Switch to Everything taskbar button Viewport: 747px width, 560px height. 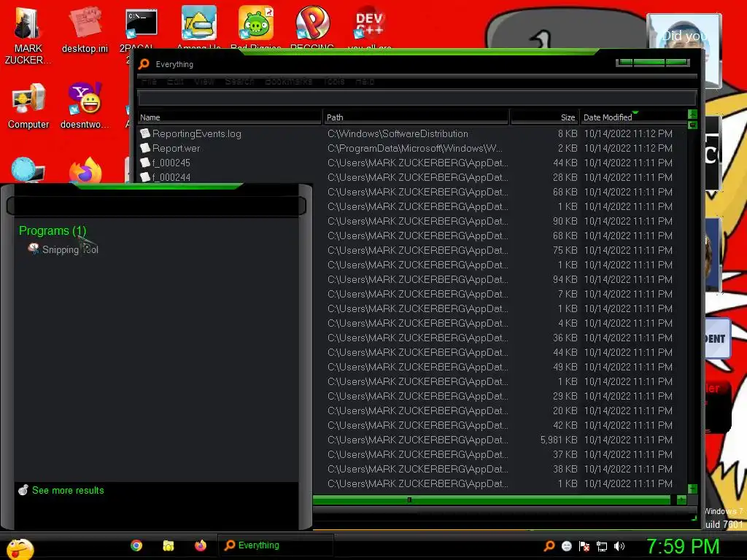pyautogui.click(x=276, y=545)
